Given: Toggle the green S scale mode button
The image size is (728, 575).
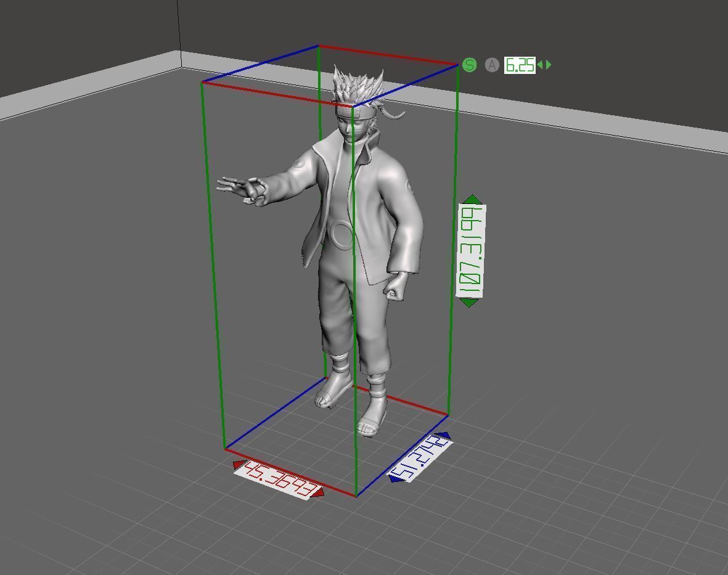Looking at the screenshot, I should click(469, 65).
